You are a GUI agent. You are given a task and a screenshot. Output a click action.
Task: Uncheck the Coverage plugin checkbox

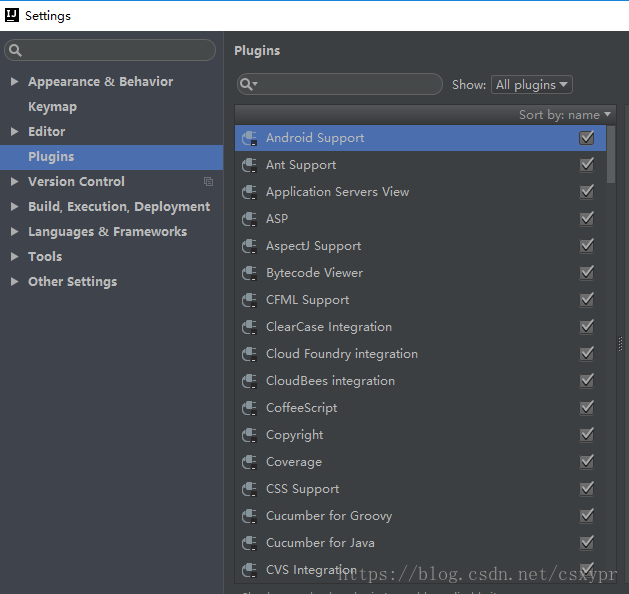point(586,462)
